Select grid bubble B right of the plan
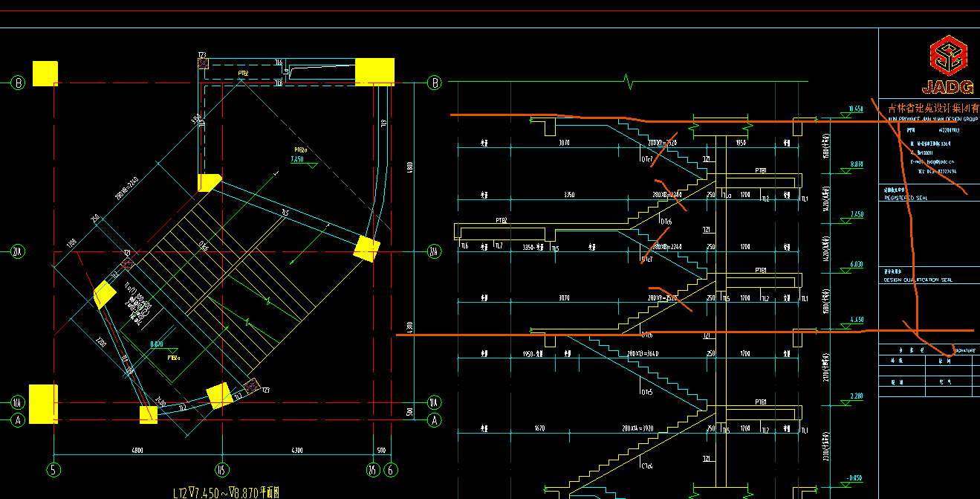Screen dimensions: 980x499 coord(435,83)
